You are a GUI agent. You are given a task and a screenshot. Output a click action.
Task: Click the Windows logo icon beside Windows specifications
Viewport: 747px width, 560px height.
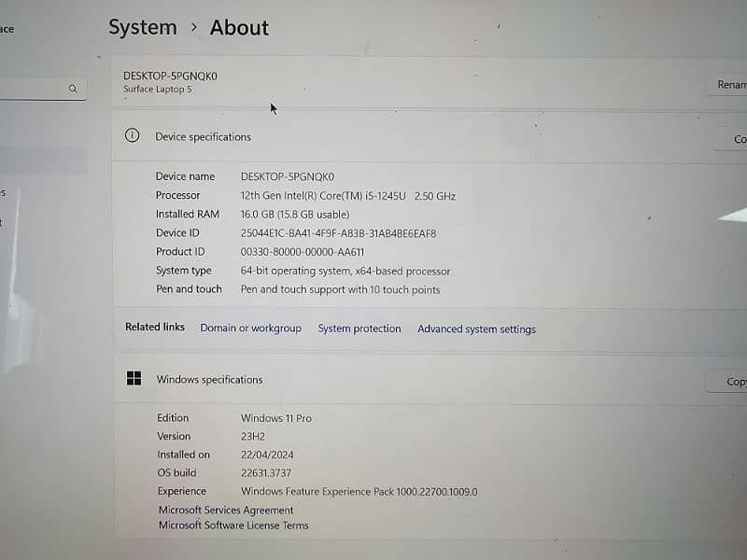(134, 378)
